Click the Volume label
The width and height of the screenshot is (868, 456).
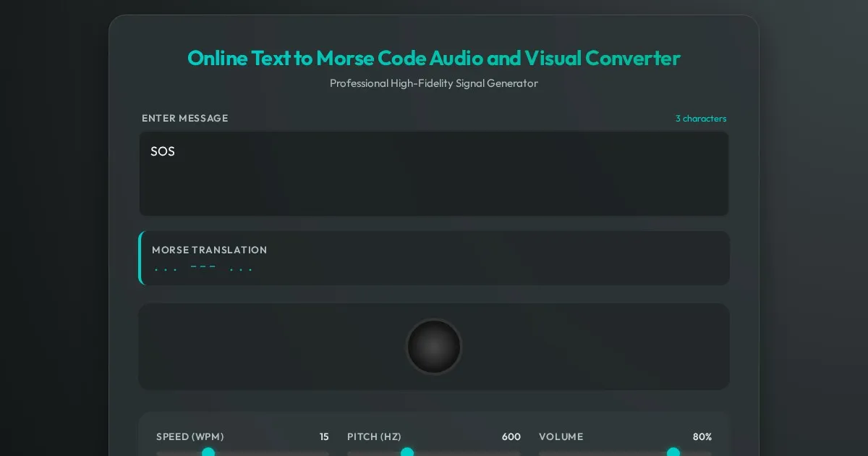pyautogui.click(x=561, y=436)
